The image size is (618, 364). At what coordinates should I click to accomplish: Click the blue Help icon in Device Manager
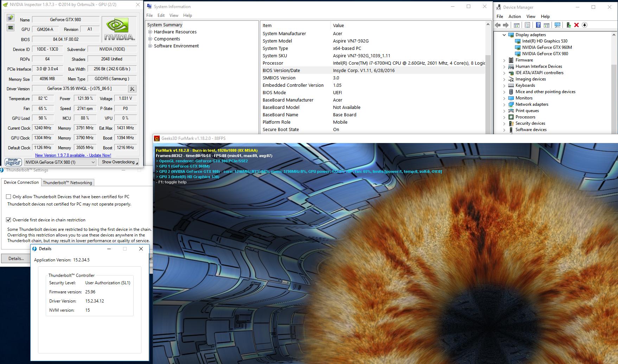(538, 25)
